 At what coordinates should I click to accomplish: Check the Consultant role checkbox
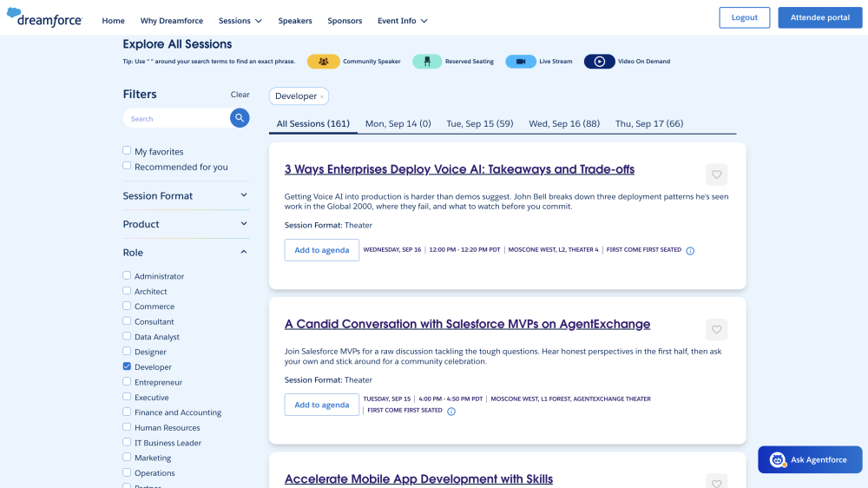pyautogui.click(x=127, y=320)
